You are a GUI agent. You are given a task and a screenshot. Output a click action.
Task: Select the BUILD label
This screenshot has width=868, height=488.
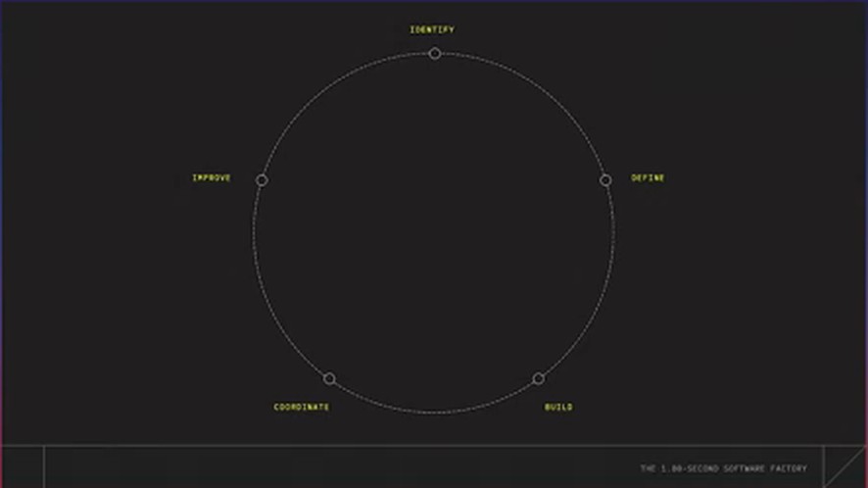[x=558, y=407]
